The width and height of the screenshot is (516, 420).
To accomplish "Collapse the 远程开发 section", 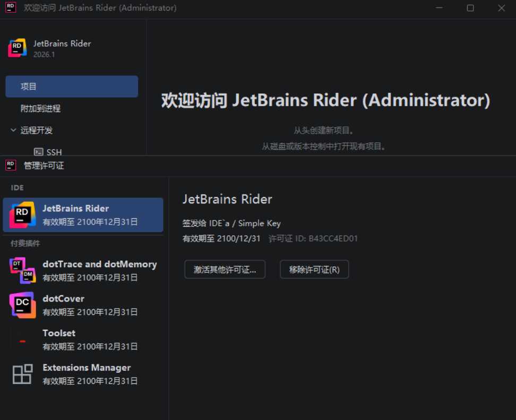I will 13,130.
